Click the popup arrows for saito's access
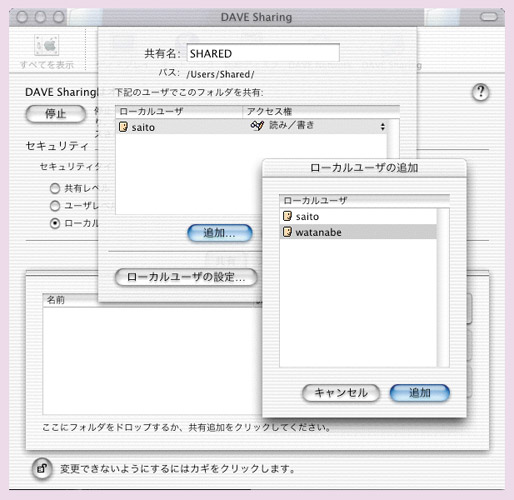Image resolution: width=514 pixels, height=500 pixels. click(x=383, y=127)
